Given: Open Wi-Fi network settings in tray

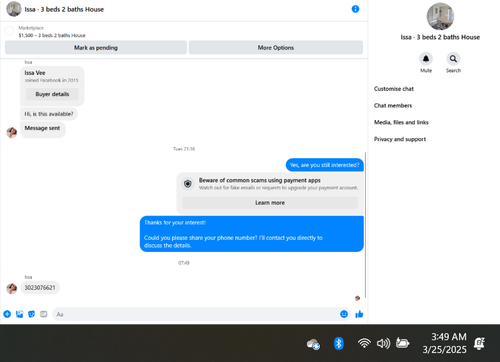Looking at the screenshot, I should 364,343.
